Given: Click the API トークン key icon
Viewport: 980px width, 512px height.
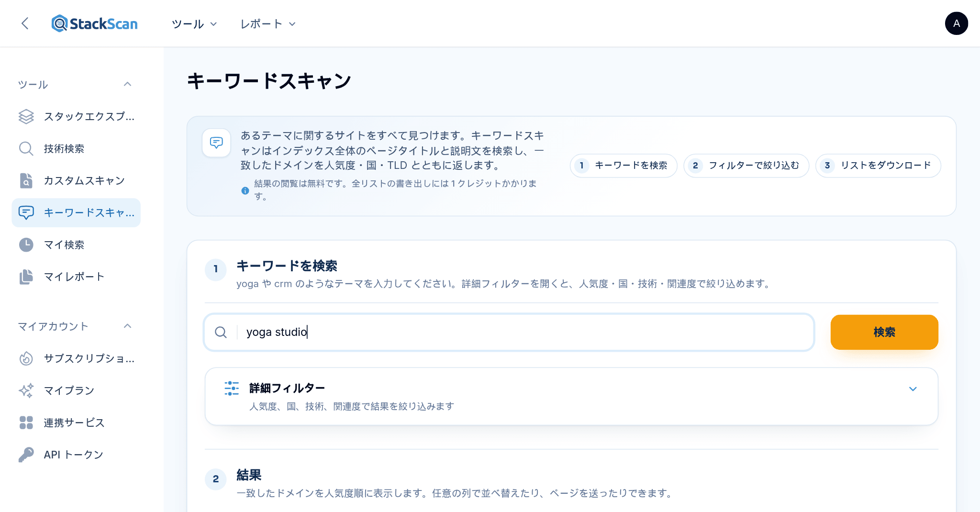Looking at the screenshot, I should point(26,455).
